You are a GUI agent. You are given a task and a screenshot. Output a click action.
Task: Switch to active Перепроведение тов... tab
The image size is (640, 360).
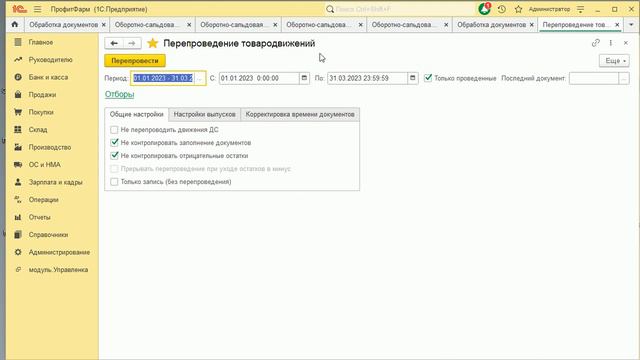click(576, 24)
